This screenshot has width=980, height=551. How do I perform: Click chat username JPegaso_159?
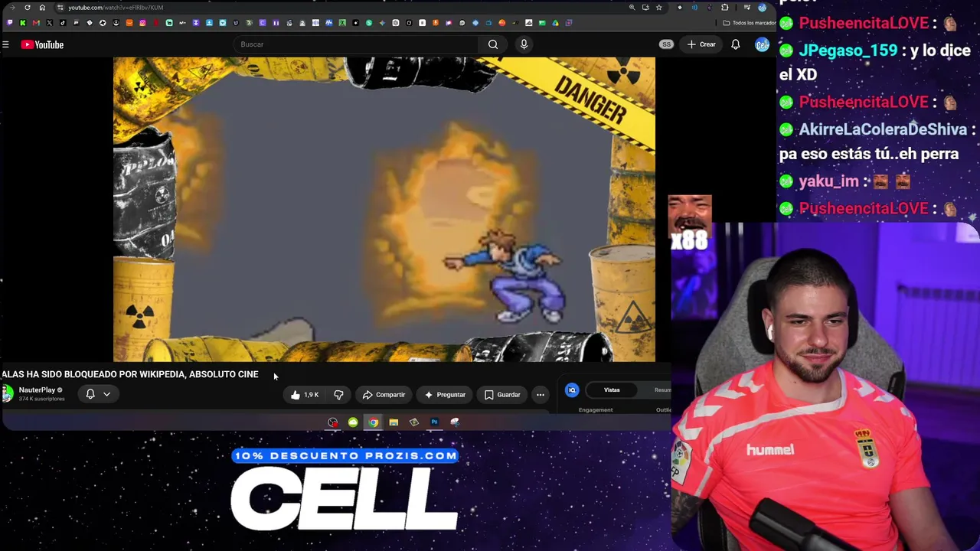[848, 51]
